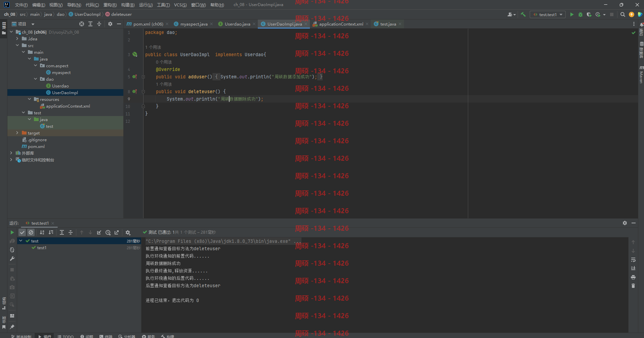Rerun tests in the Run panel
Viewport: 644px width, 338px height.
pos(12,232)
